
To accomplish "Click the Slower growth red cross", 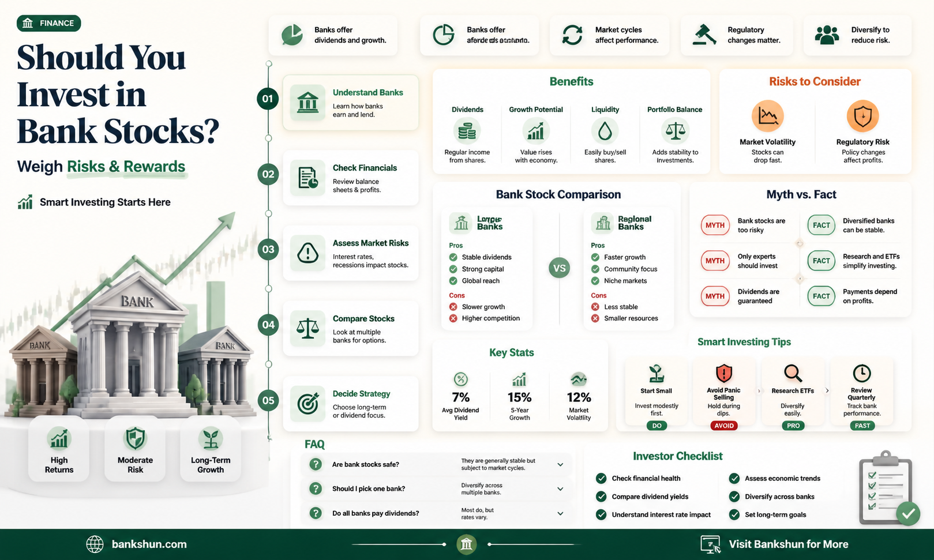I will click(453, 307).
